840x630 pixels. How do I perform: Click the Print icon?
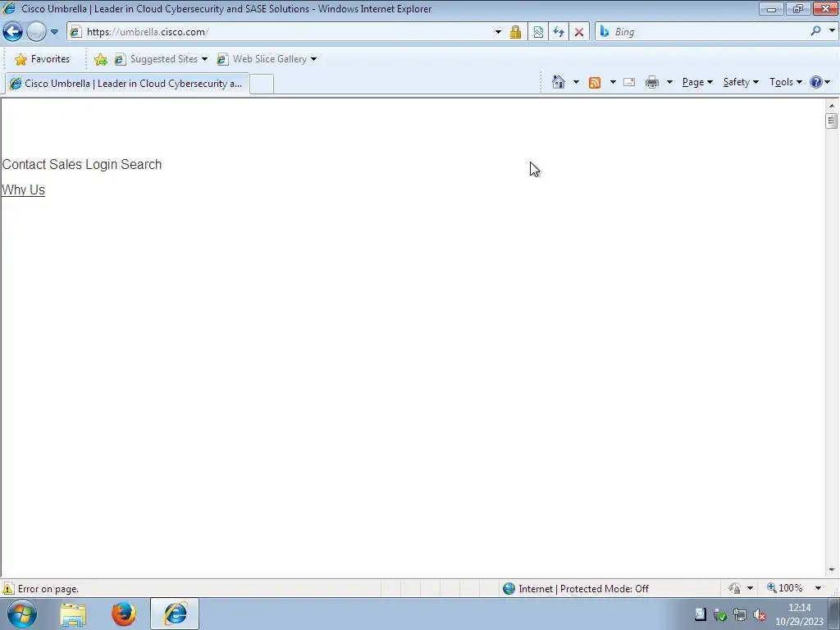[x=652, y=82]
